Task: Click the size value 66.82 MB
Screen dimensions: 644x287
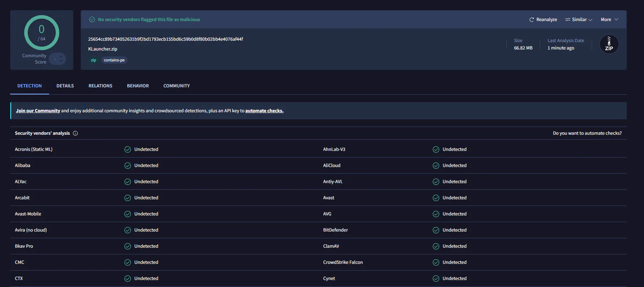Action: [x=523, y=48]
